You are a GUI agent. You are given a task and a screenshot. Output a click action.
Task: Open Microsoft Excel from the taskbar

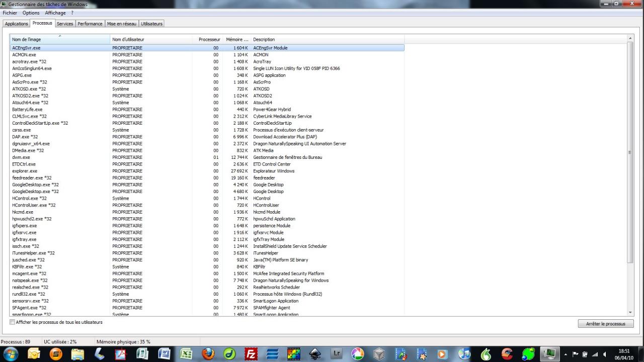coord(186,354)
